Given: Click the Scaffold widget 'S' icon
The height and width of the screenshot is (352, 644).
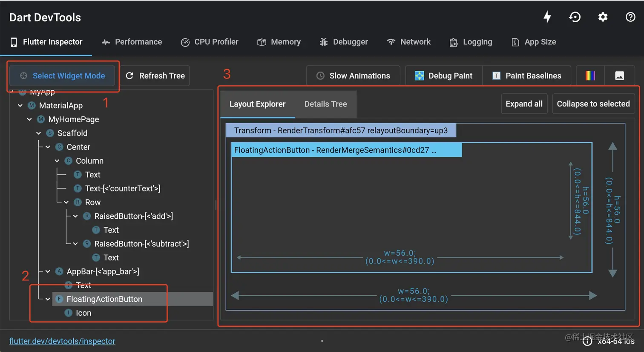Looking at the screenshot, I should 50,133.
